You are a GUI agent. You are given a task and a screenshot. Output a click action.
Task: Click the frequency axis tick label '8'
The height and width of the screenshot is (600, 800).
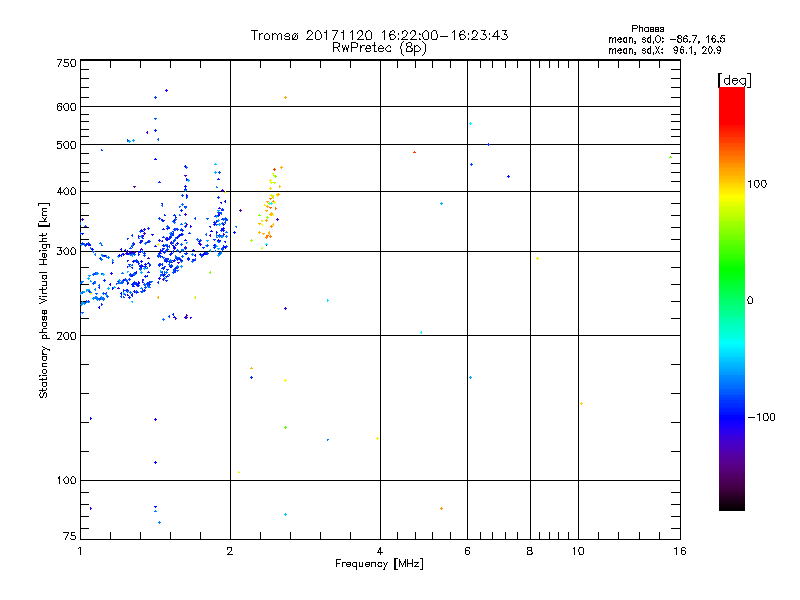tap(530, 551)
